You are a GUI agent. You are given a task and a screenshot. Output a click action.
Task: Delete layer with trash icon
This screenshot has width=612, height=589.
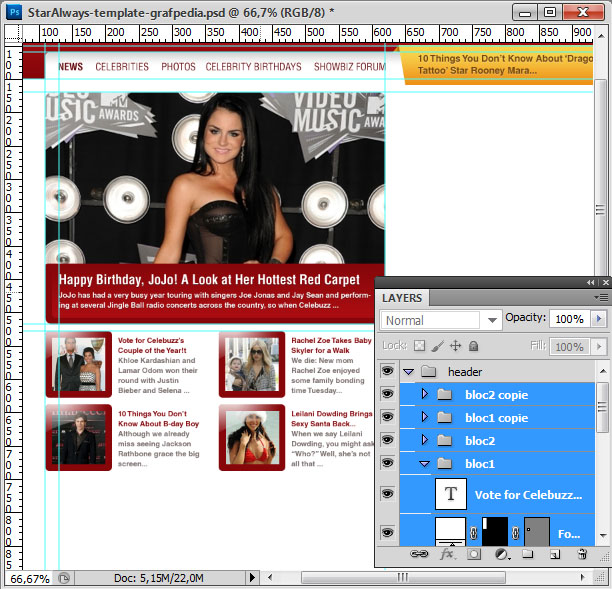(582, 554)
